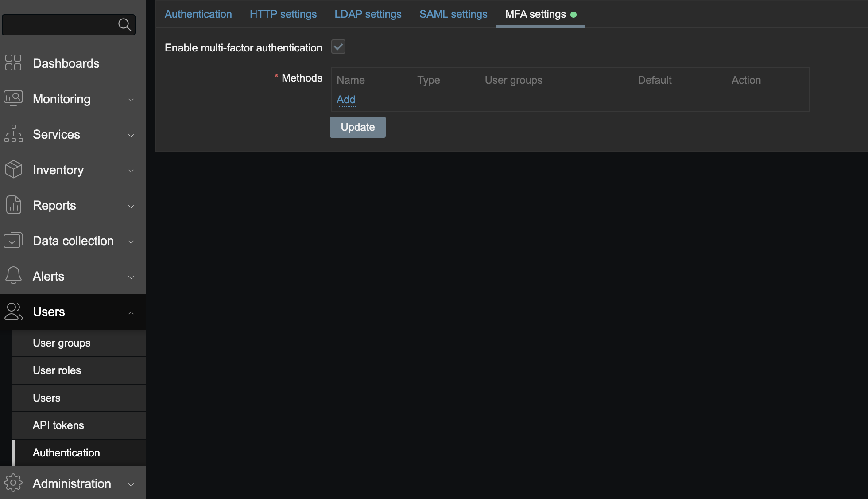Open User roles submenu item
This screenshot has width=868, height=499.
79,370
